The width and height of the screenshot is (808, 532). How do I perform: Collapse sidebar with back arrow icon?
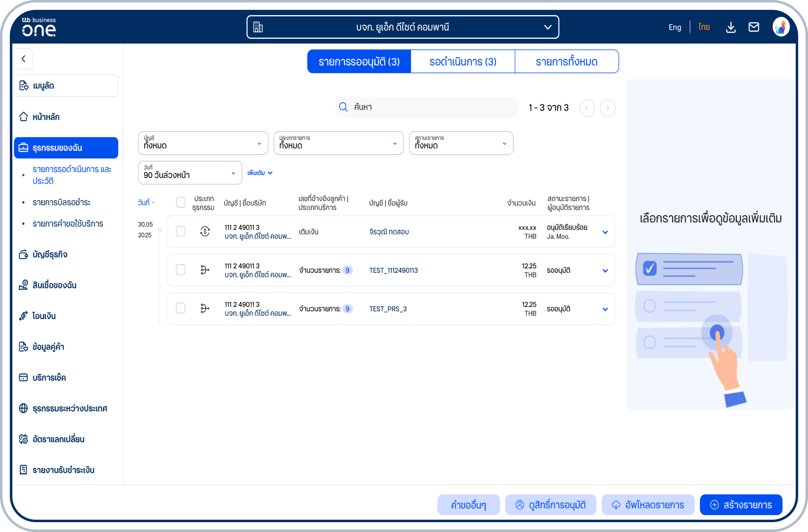(24, 59)
